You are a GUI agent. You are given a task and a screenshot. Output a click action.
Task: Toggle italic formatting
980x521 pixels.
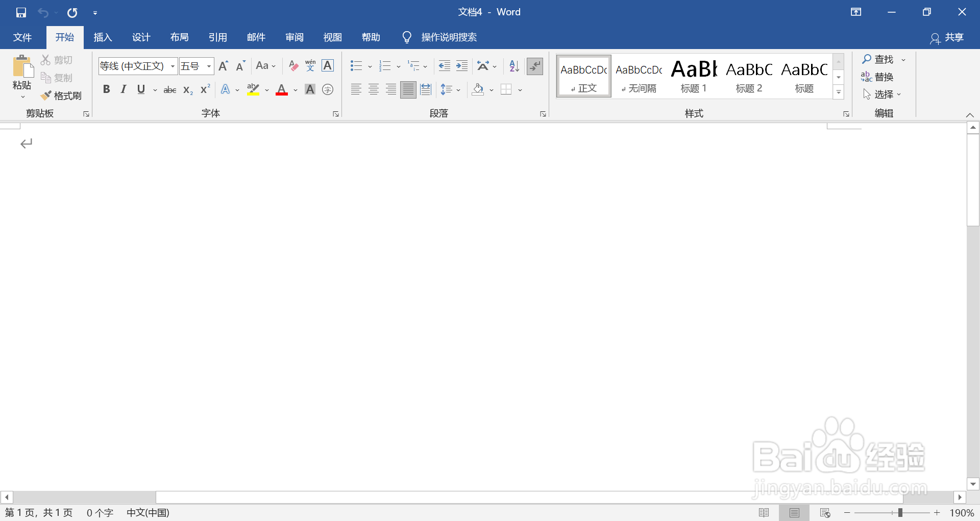tap(124, 89)
